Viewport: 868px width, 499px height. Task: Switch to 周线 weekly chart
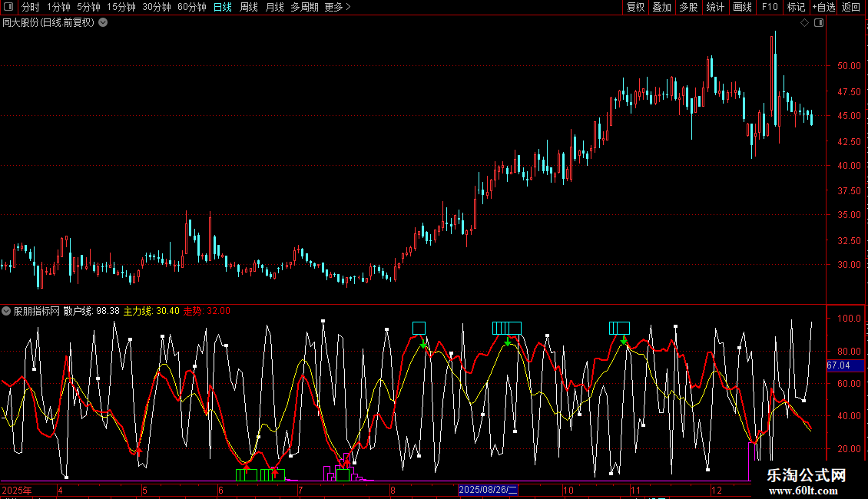[x=249, y=7]
